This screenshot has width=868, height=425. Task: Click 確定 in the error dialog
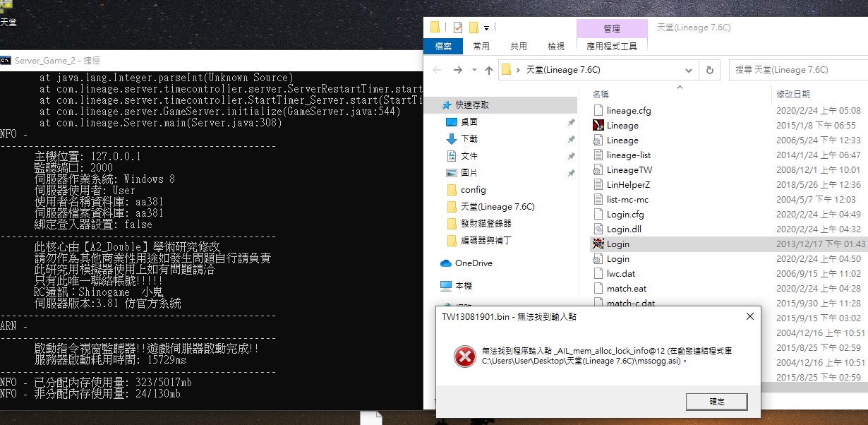click(716, 401)
